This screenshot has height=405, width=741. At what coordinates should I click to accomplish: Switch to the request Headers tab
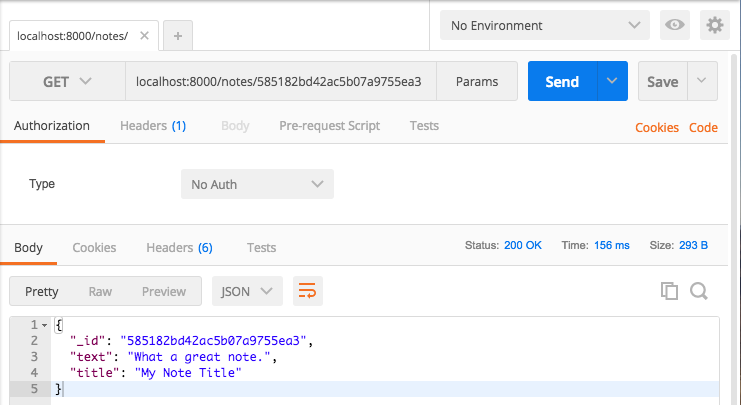click(x=152, y=126)
